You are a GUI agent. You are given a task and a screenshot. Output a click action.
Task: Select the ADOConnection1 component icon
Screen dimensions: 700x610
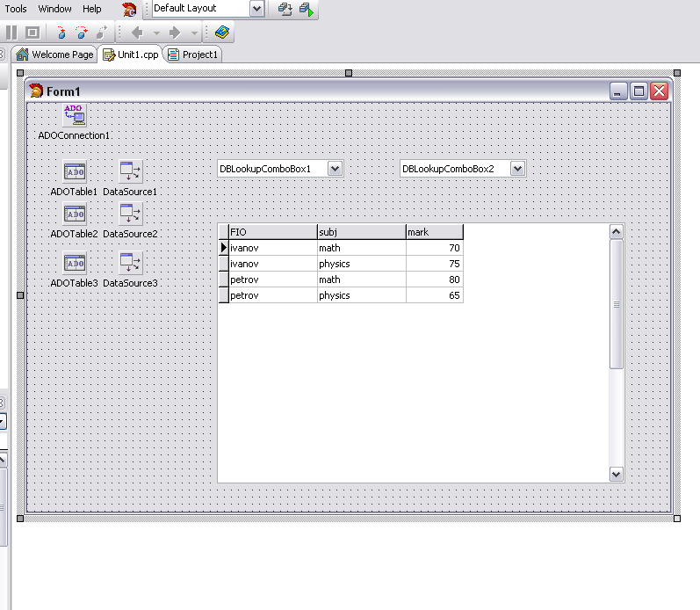click(75, 115)
